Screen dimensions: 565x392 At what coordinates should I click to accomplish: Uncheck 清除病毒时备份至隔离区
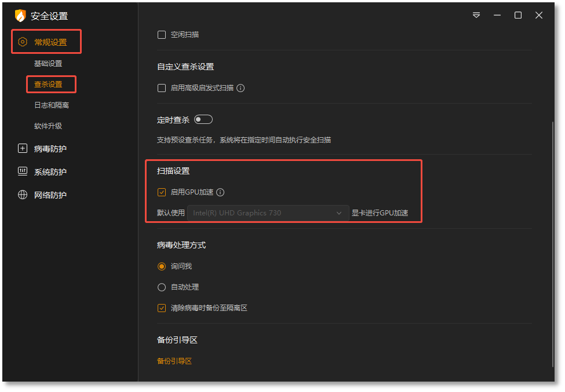[162, 308]
